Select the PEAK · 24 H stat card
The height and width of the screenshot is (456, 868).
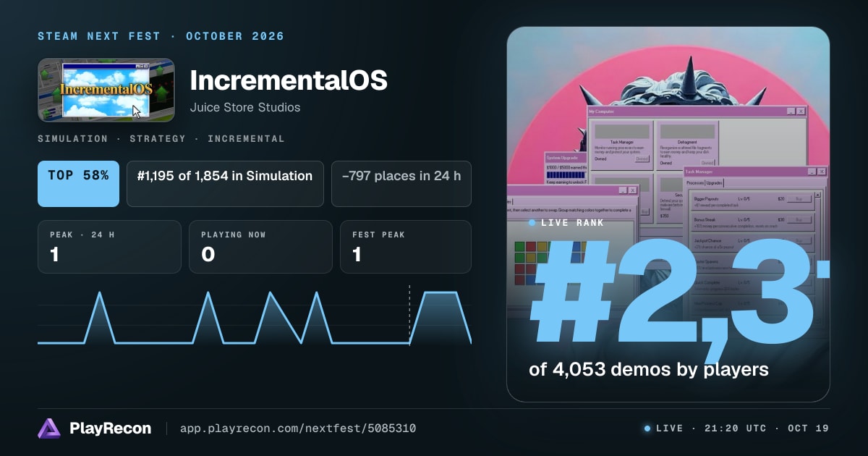coord(109,247)
